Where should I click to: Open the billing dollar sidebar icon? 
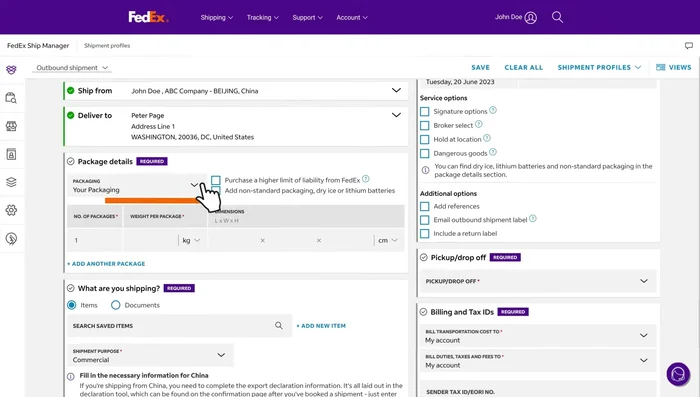click(x=11, y=239)
